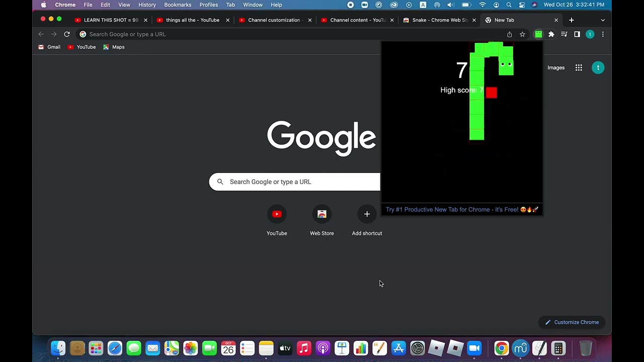Toggle the Chrome side panel icon
This screenshot has height=362, width=644.
click(x=577, y=34)
